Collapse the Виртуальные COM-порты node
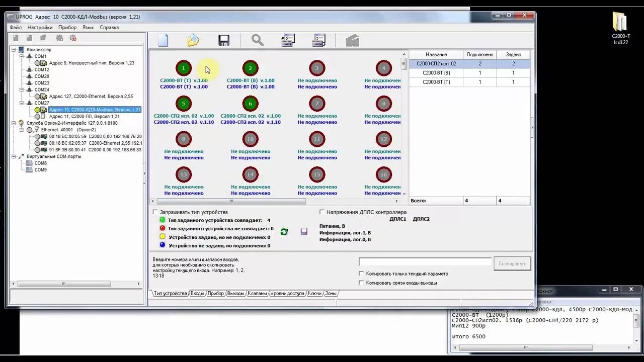The width and height of the screenshot is (644, 362). click(x=15, y=156)
